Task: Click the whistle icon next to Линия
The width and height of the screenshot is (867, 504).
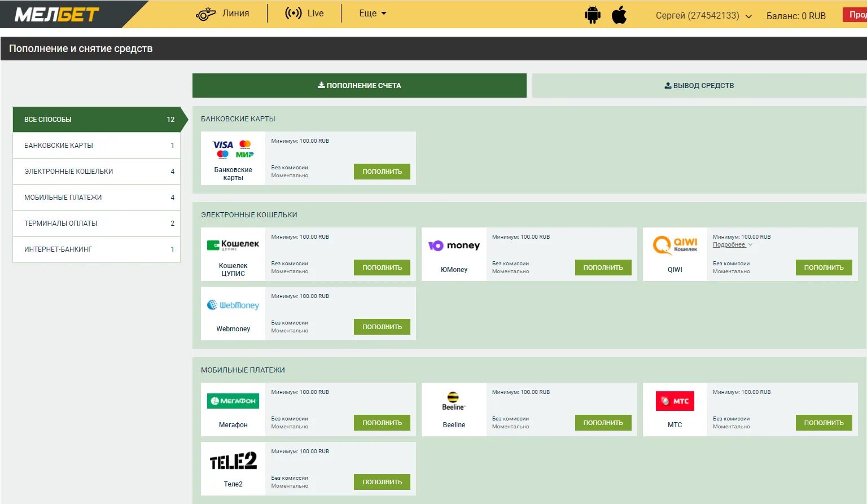Action: tap(205, 14)
